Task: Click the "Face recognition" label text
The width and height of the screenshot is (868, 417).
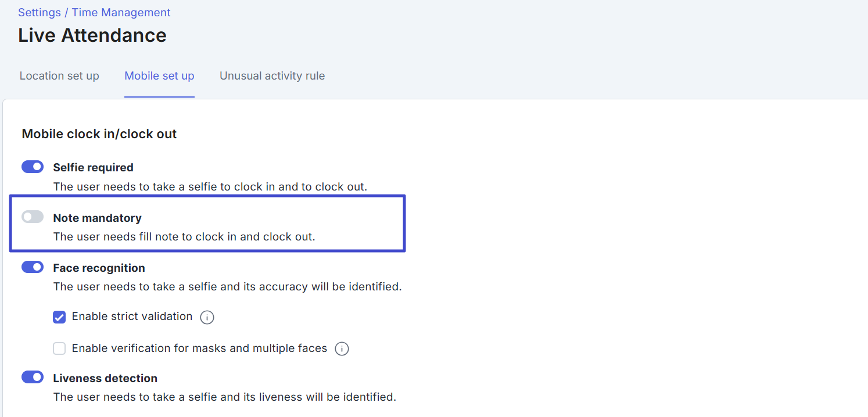Action: 99,268
